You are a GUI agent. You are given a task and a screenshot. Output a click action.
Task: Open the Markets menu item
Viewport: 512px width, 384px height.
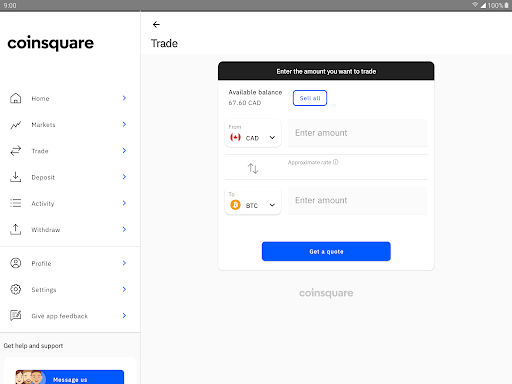(70, 125)
